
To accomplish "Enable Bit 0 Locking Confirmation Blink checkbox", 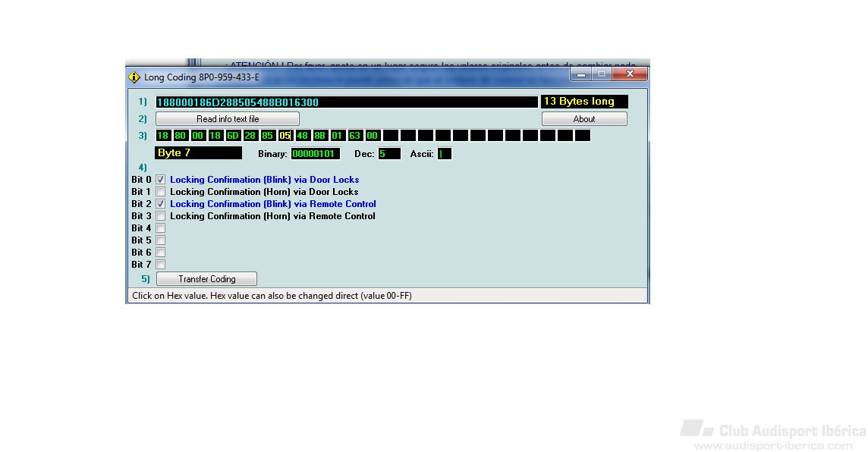I will pos(161,179).
